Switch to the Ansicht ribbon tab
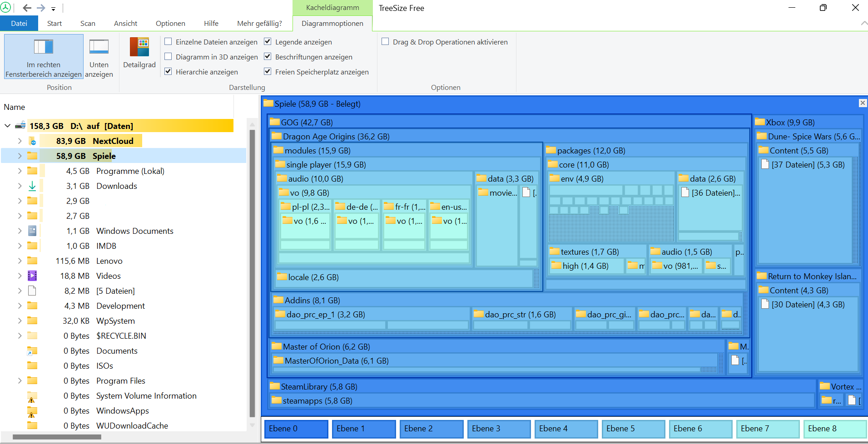Image resolution: width=868 pixels, height=444 pixels. (125, 24)
